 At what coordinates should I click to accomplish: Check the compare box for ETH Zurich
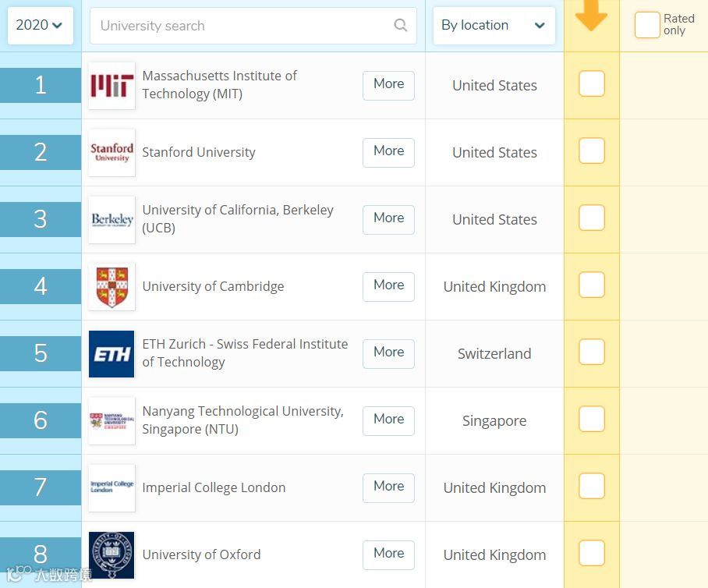point(592,352)
